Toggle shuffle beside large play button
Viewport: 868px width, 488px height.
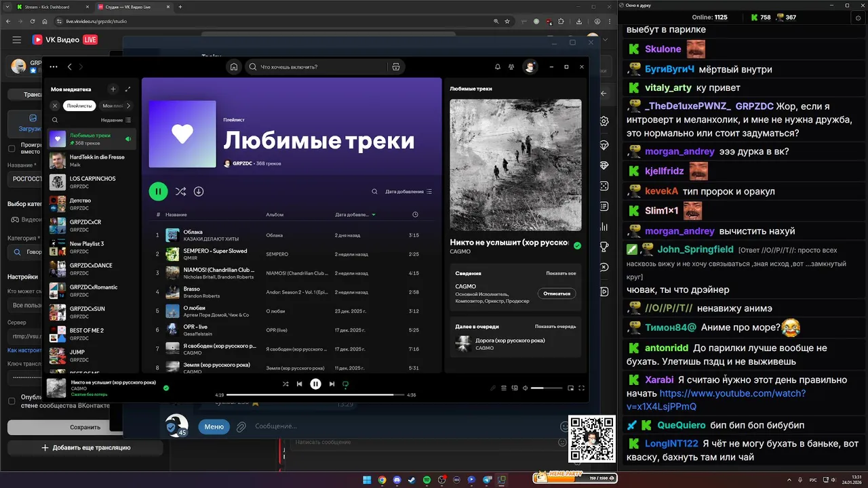(180, 192)
